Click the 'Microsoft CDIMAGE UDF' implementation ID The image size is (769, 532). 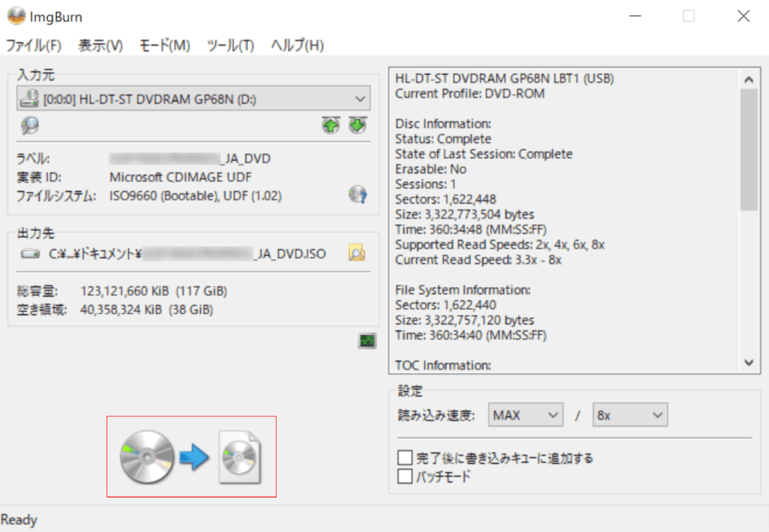click(x=180, y=177)
